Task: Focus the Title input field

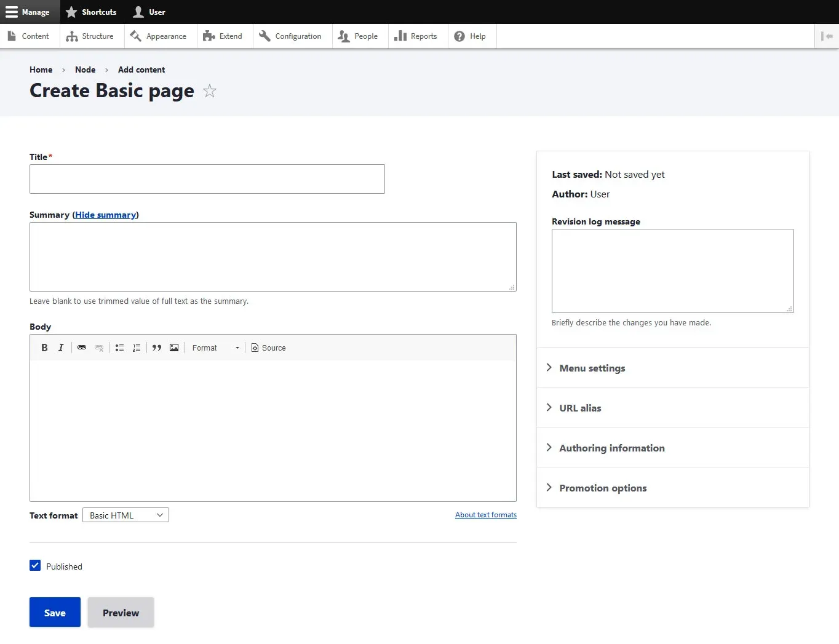Action: tap(207, 179)
